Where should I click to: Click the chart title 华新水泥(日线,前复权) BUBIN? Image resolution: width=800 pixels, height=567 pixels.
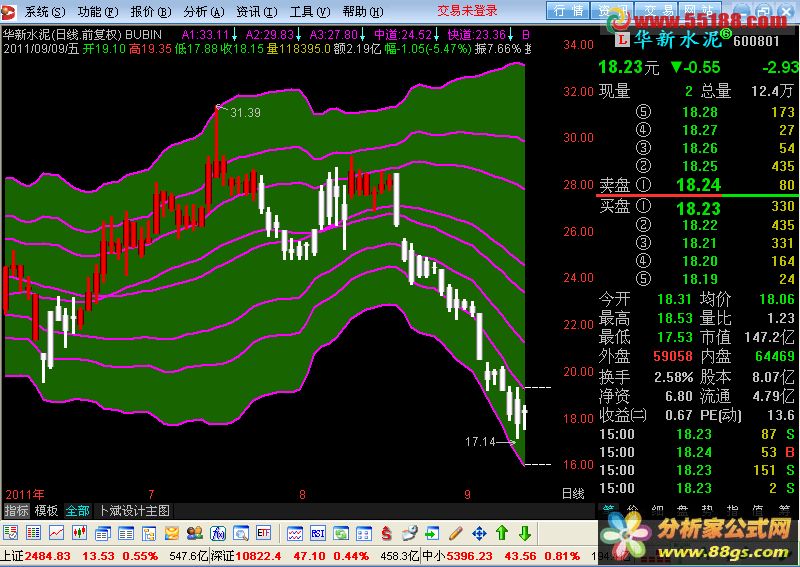(83, 35)
